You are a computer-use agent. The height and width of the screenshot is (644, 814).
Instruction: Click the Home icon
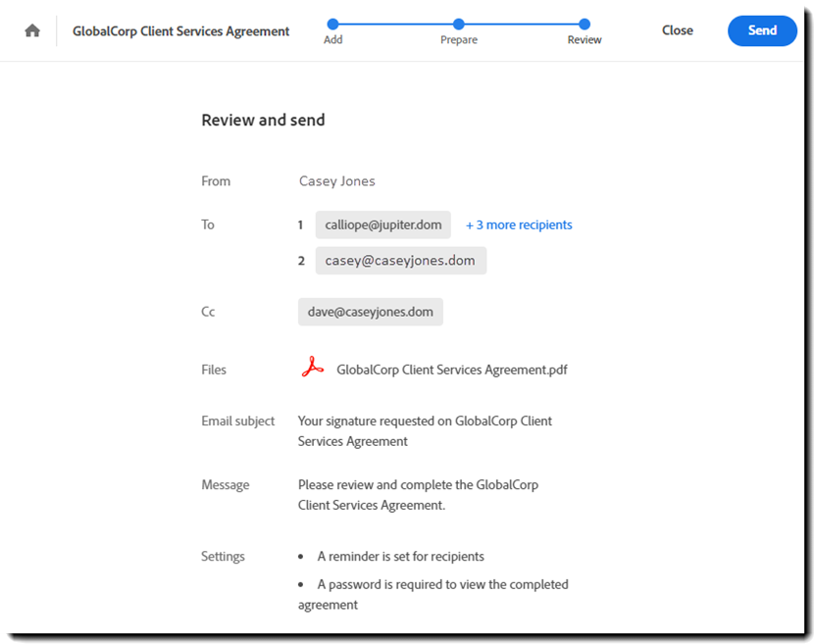coord(32,30)
